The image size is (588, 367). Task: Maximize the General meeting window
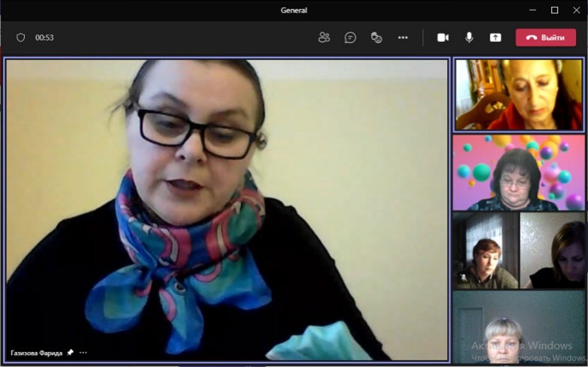pos(554,10)
